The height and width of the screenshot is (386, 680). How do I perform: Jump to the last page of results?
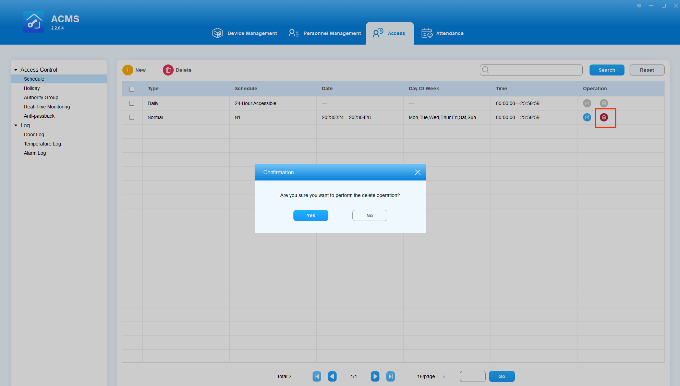[x=390, y=376]
